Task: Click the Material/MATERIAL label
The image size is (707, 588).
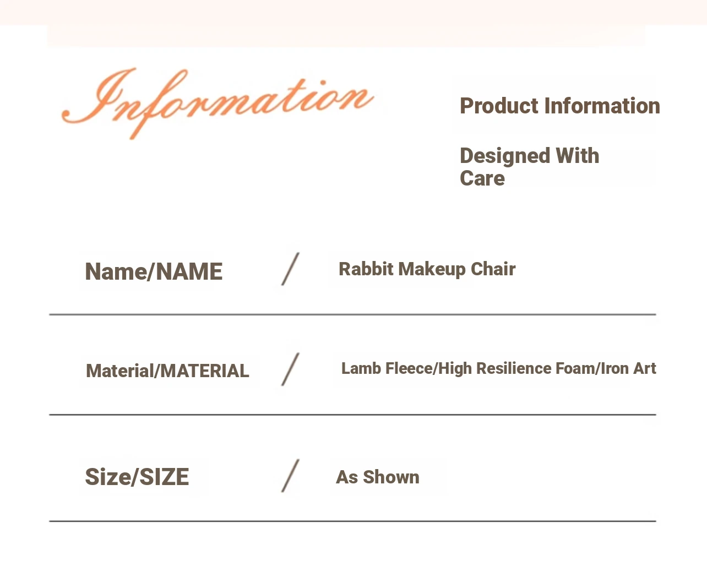Action: pos(167,371)
